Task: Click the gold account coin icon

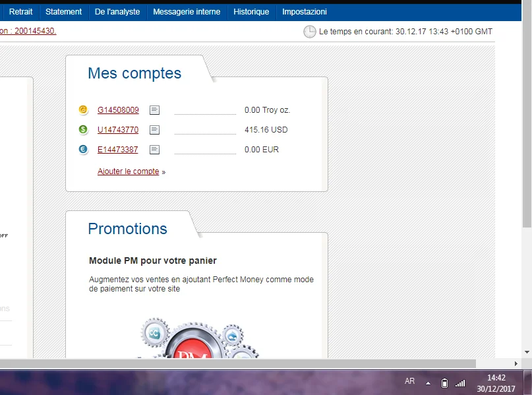Action: [83, 110]
